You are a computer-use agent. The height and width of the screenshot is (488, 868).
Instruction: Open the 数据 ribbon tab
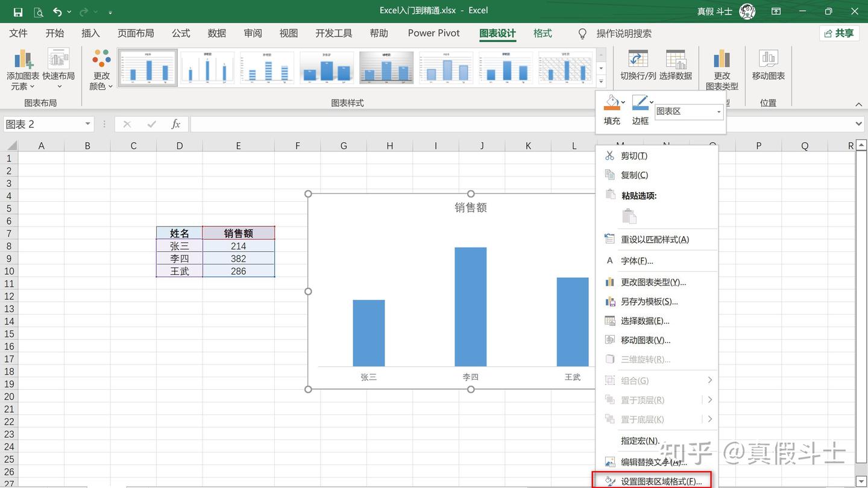(x=217, y=33)
